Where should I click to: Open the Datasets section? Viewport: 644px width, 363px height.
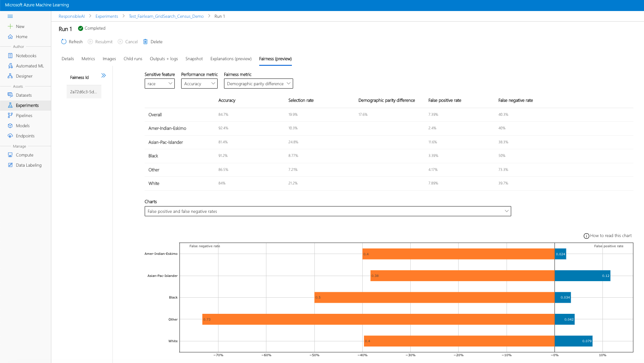coord(23,95)
